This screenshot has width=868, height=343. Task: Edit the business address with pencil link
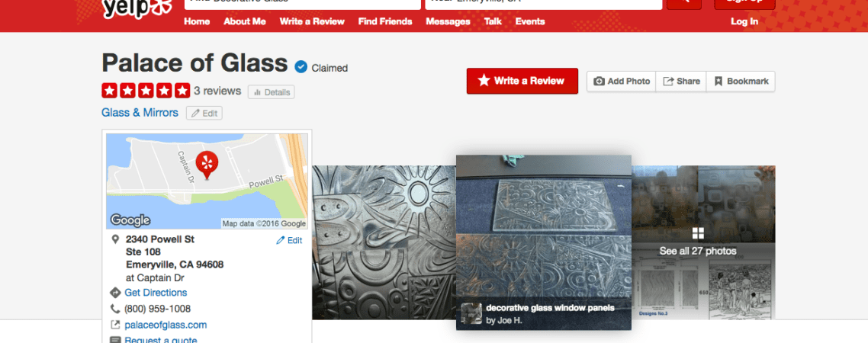tap(289, 240)
